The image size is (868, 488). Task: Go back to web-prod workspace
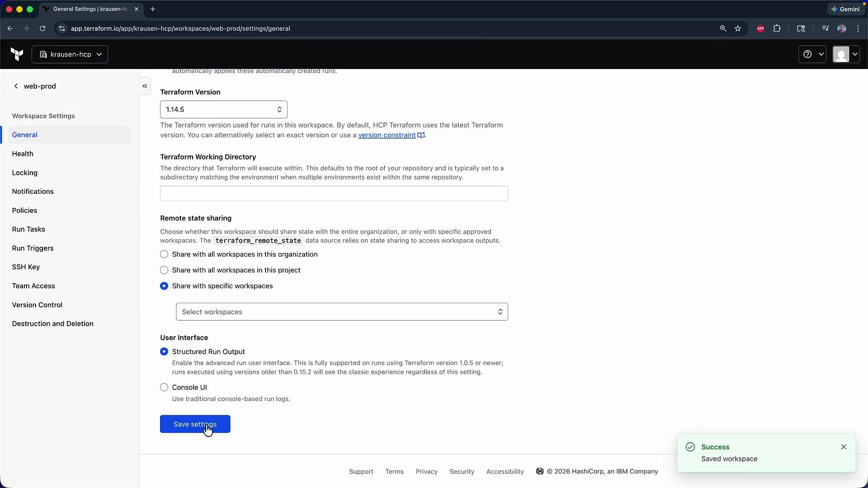point(35,86)
